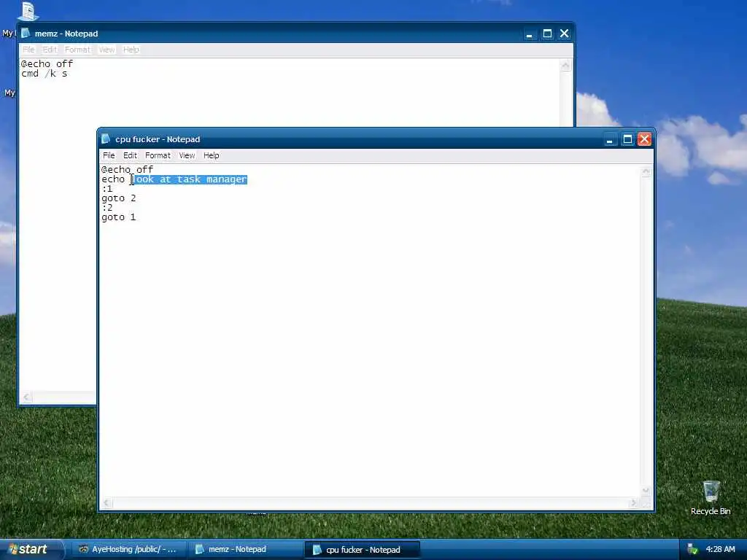This screenshot has height=560, width=747.
Task: Open Help menu in cpu fucker Notepad
Action: [211, 155]
